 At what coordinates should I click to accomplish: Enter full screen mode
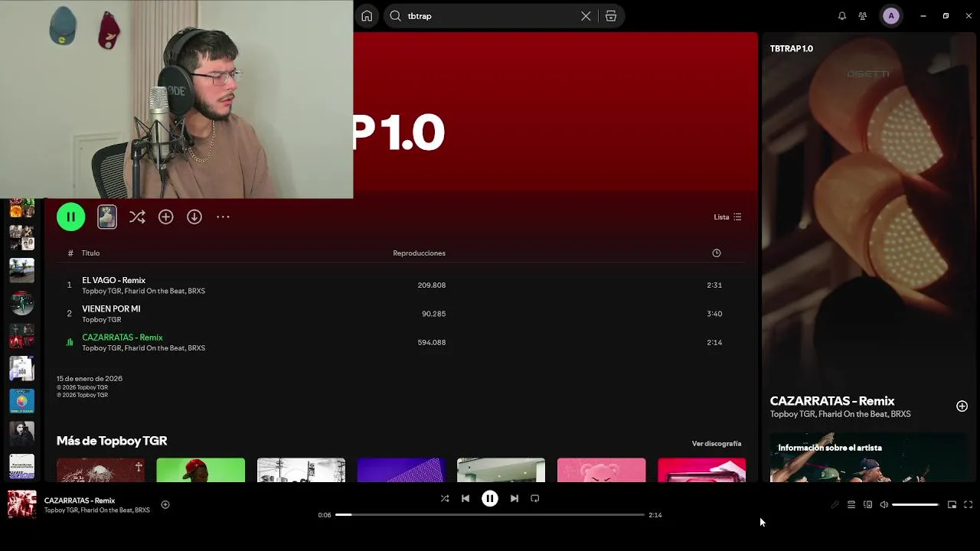[x=968, y=504]
